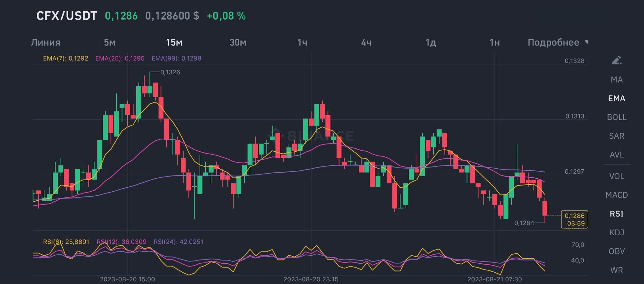
Task: Enable the MA indicator
Action: pos(617,80)
